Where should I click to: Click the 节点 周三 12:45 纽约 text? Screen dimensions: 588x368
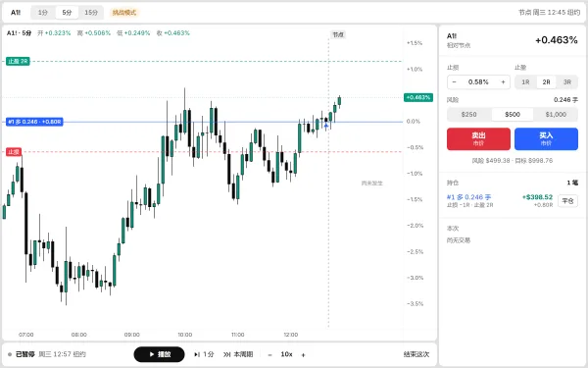549,13
